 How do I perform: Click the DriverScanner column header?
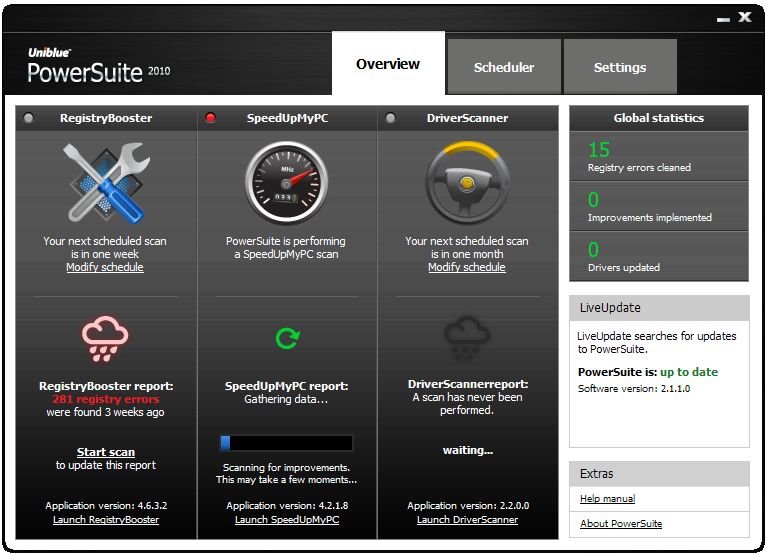pyautogui.click(x=467, y=118)
